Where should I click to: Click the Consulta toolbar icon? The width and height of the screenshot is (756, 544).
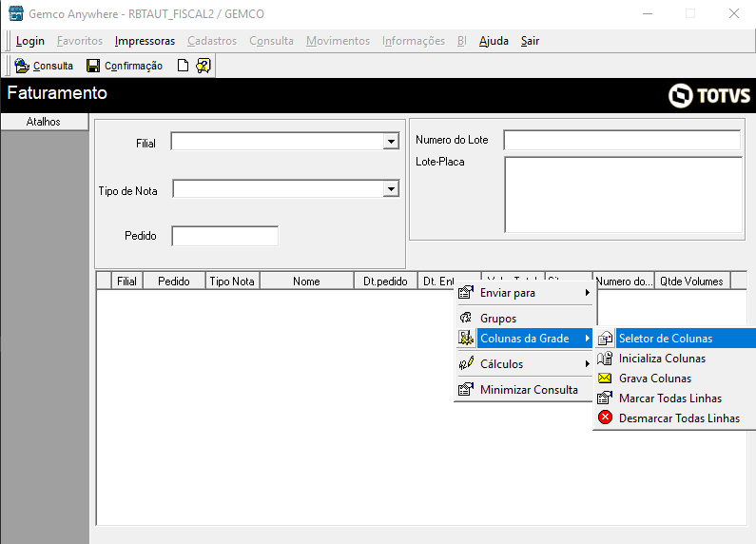[x=22, y=66]
